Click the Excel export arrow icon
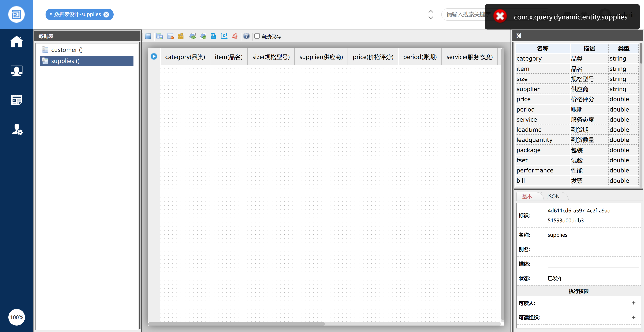Image resolution: width=644 pixels, height=332 pixels. (x=224, y=36)
